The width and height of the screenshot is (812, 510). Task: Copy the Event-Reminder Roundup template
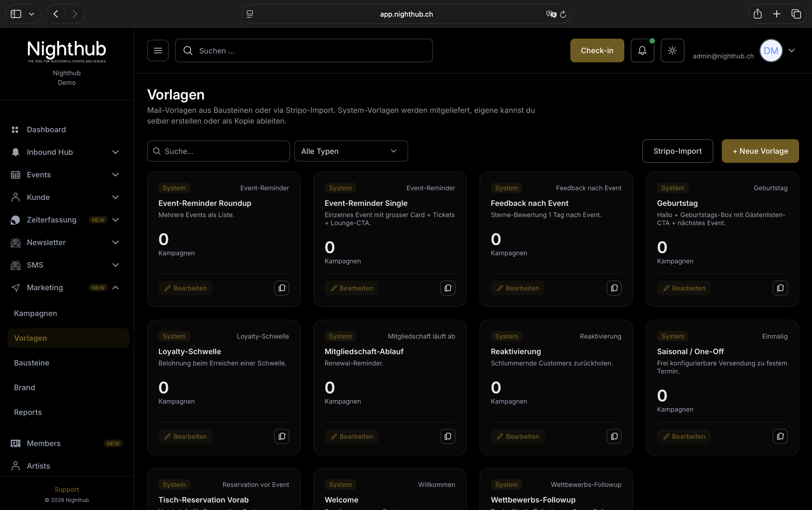(x=281, y=288)
